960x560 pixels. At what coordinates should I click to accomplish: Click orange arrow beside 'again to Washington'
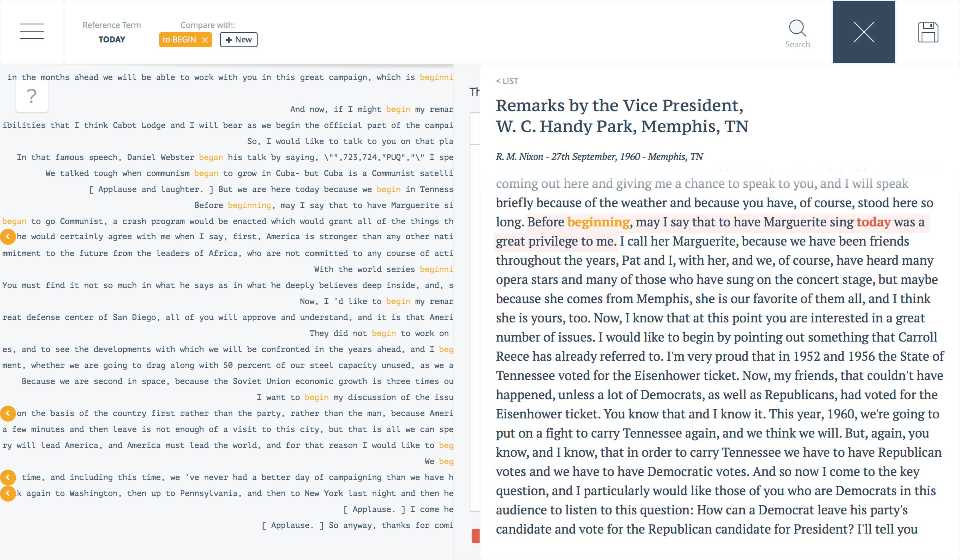(8, 493)
